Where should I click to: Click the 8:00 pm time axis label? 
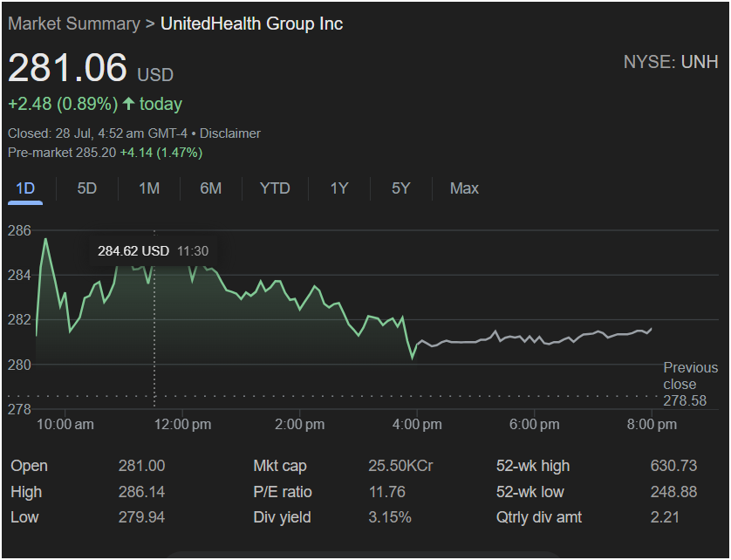652,424
